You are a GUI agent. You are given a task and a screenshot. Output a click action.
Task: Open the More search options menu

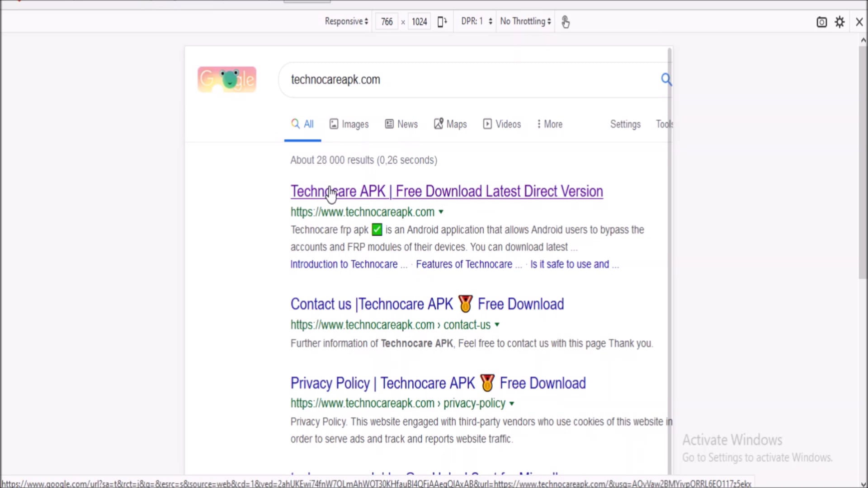point(549,124)
